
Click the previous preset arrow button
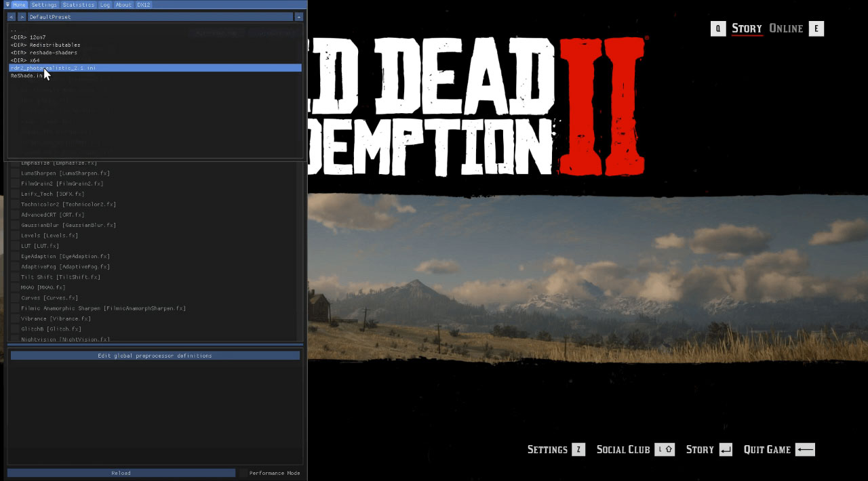tap(12, 17)
